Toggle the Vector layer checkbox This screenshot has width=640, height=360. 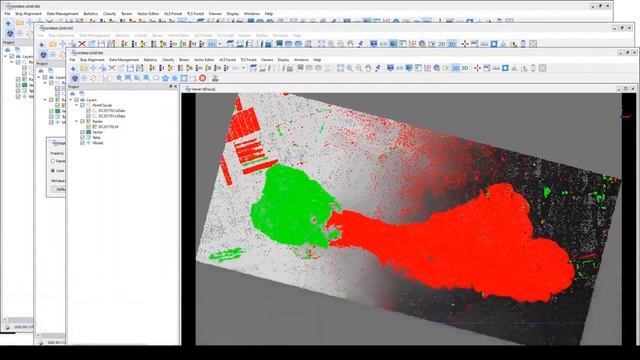click(82, 132)
